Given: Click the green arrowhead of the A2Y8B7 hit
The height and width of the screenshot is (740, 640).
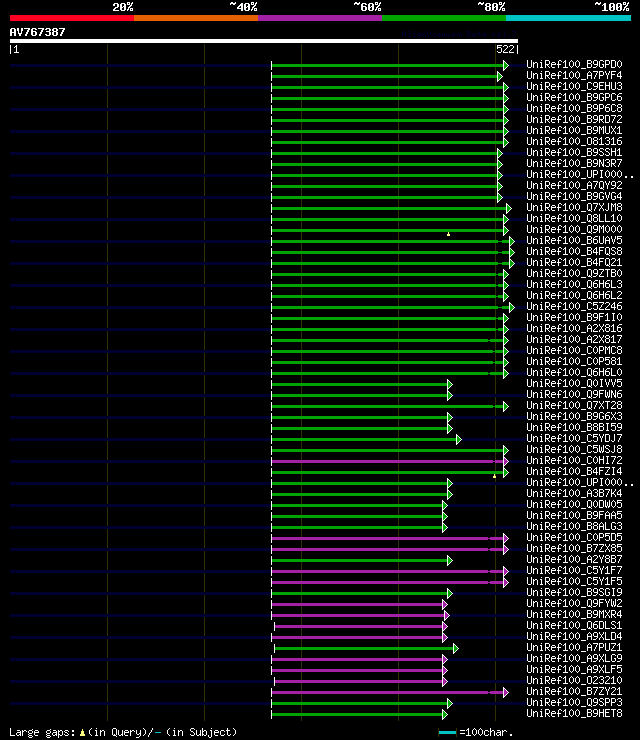Looking at the screenshot, I should 450,560.
